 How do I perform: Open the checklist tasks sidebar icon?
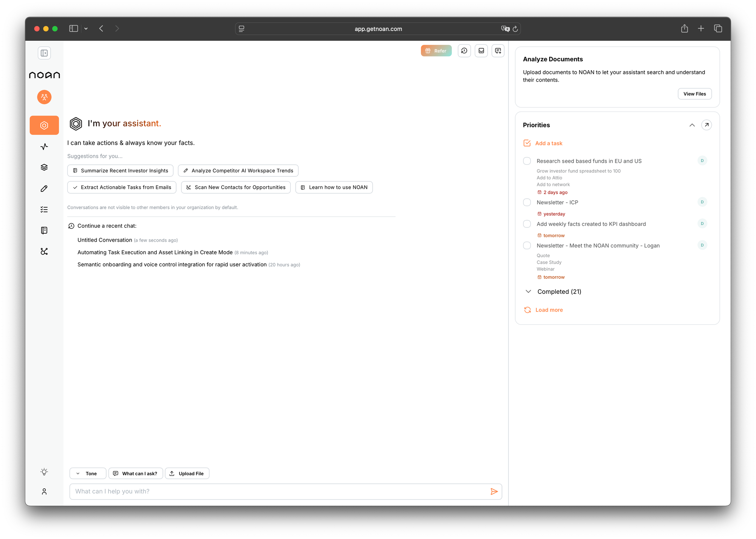point(44,209)
